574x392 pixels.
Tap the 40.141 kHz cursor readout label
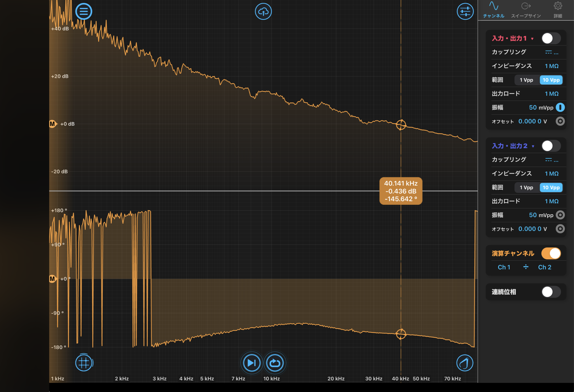[x=401, y=191]
